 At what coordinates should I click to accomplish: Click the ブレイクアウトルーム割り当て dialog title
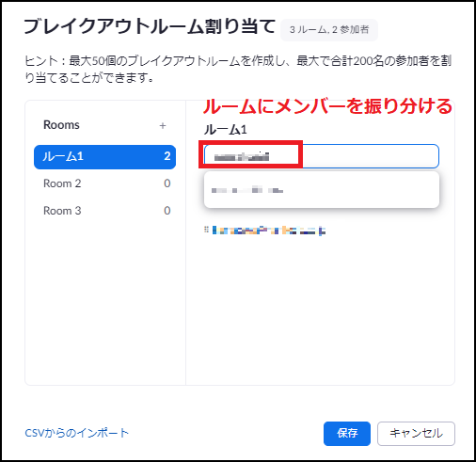click(150, 26)
